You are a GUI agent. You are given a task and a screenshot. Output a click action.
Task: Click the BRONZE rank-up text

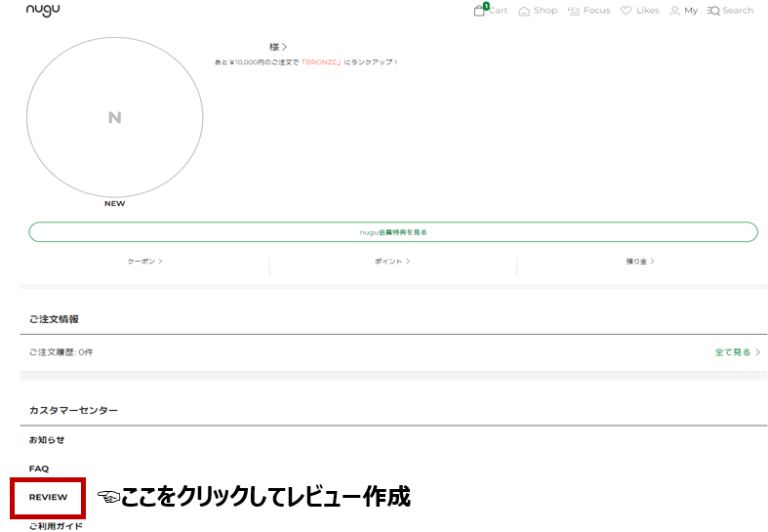click(321, 62)
